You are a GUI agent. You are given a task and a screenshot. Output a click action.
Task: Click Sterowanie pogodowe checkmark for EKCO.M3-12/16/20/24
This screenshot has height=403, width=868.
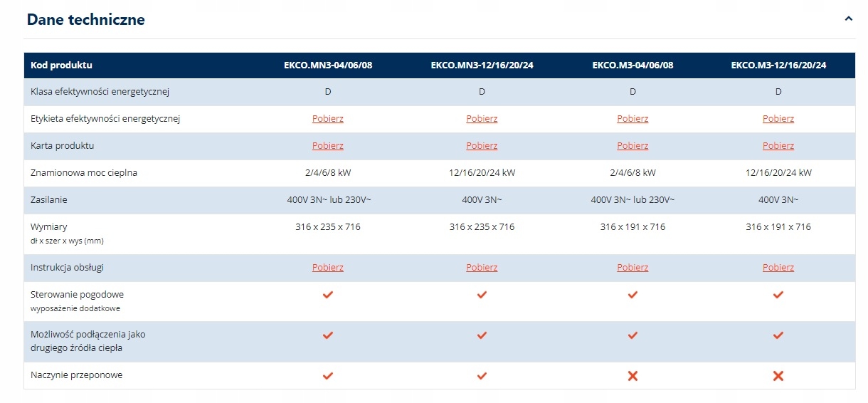tap(778, 295)
